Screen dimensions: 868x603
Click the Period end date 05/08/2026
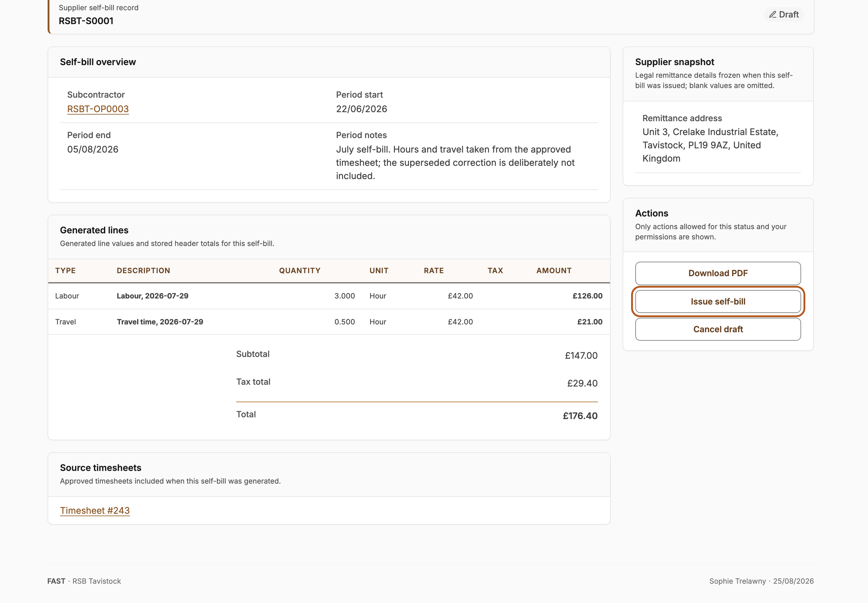(x=93, y=149)
